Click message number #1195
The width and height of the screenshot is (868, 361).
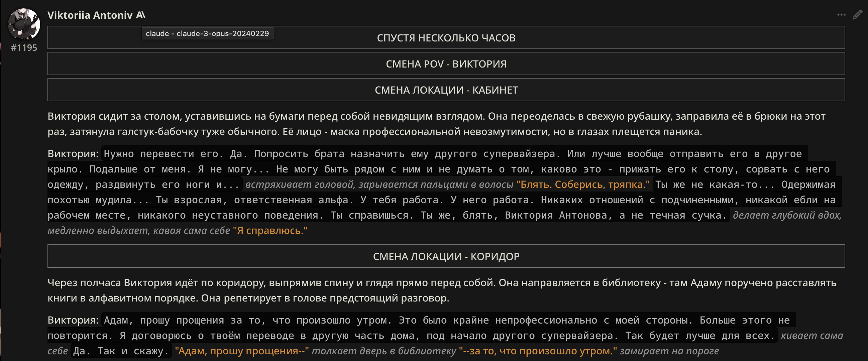24,48
